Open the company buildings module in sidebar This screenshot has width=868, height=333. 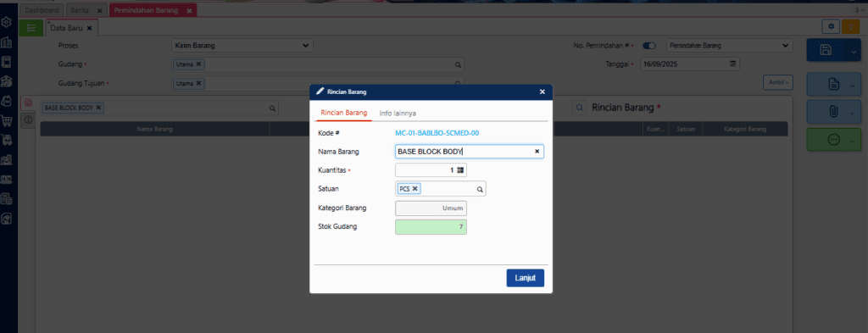[x=7, y=42]
